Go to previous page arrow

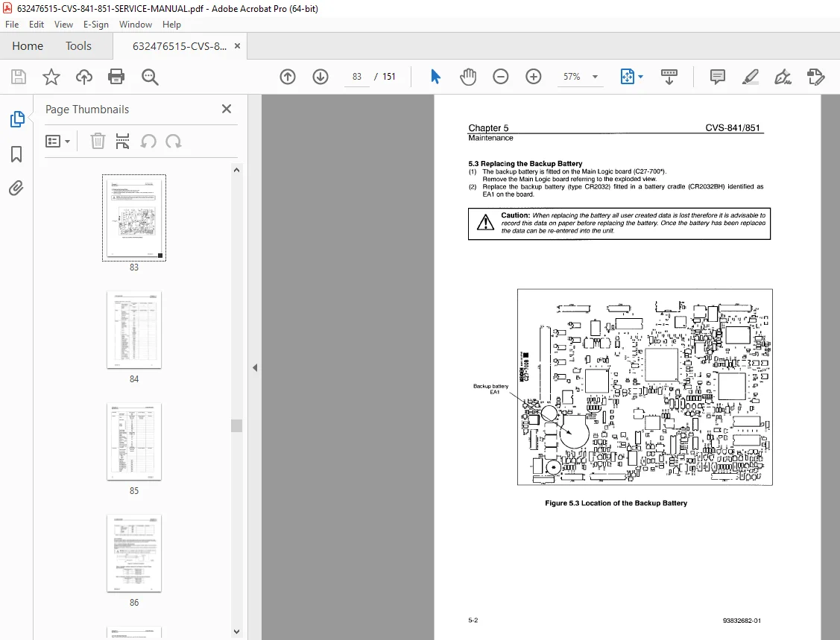(288, 77)
